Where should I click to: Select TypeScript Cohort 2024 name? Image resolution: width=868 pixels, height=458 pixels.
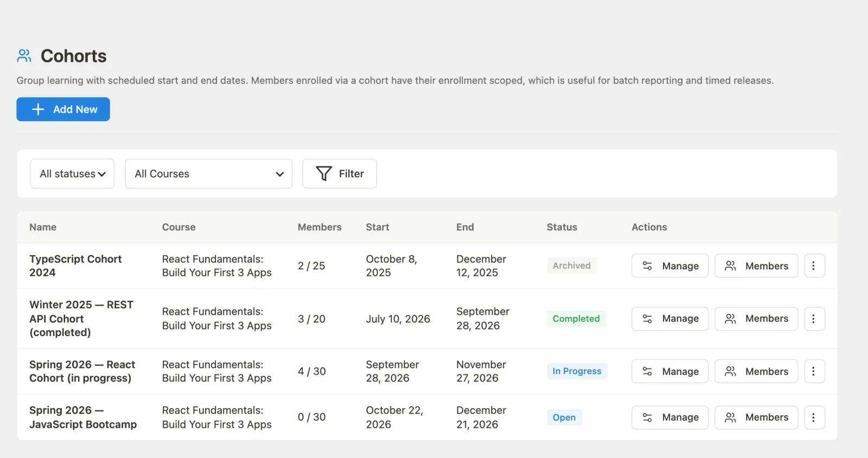[75, 266]
